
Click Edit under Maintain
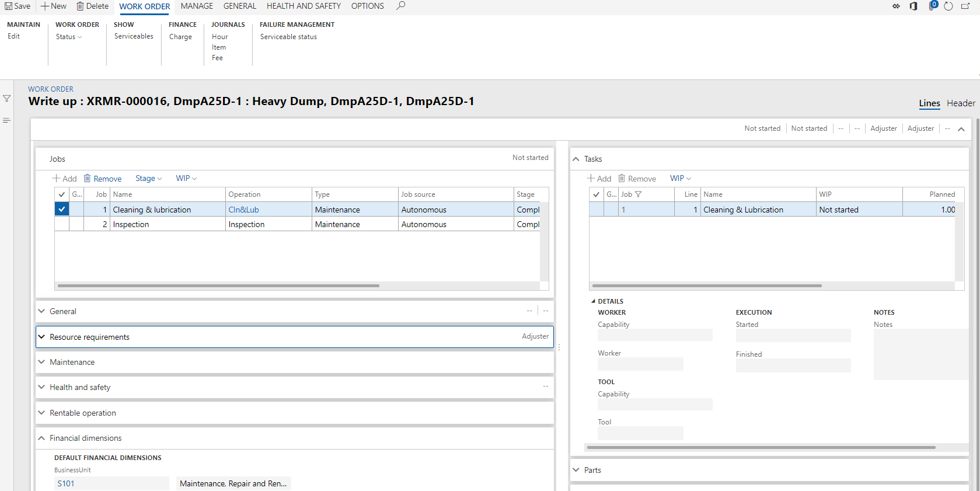pyautogui.click(x=13, y=36)
